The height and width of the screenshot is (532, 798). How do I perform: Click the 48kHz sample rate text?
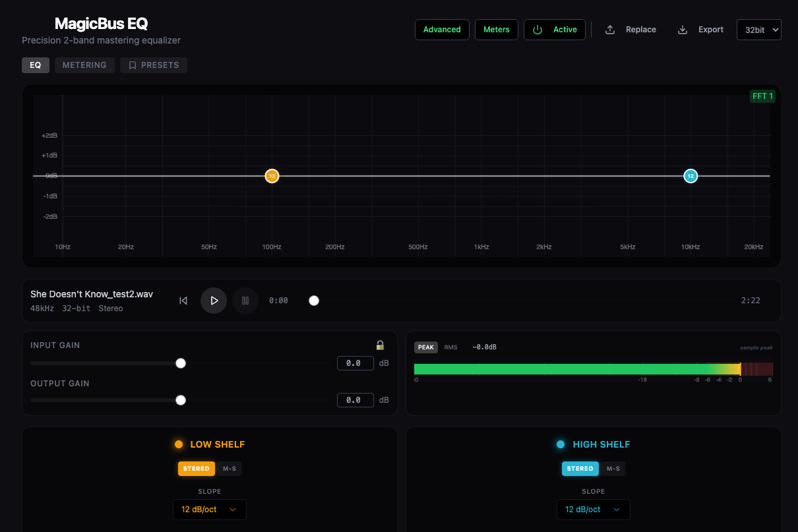pos(42,309)
